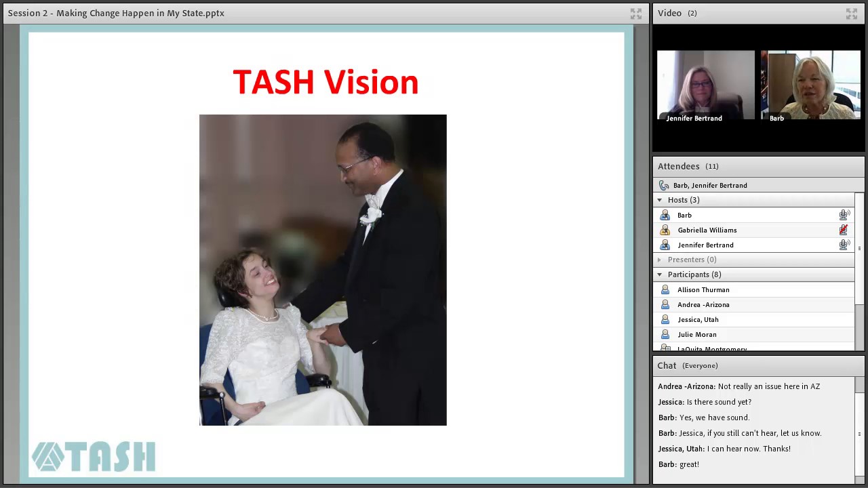
Task: Maximize the presentation share pod to full screen
Action: pyautogui.click(x=635, y=14)
